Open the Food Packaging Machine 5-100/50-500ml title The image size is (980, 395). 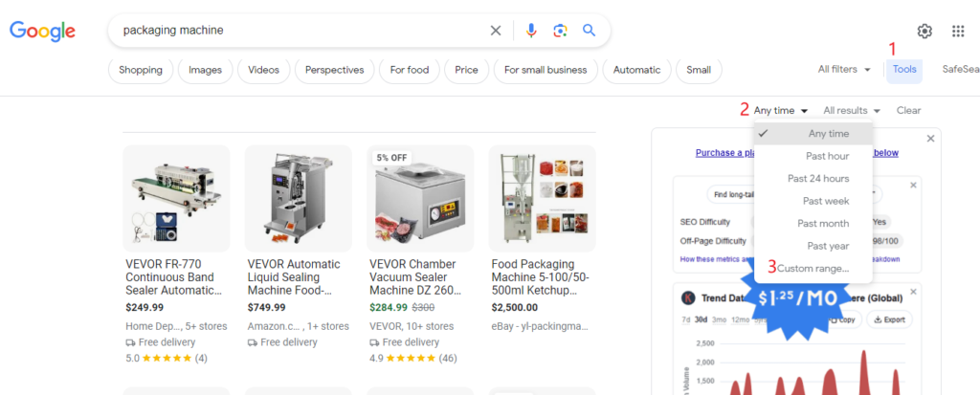point(541,276)
